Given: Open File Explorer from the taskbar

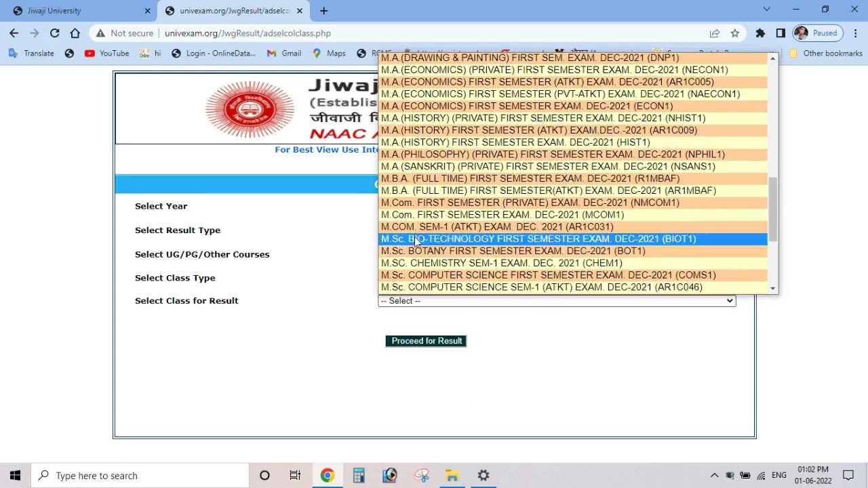Looking at the screenshot, I should click(x=452, y=475).
